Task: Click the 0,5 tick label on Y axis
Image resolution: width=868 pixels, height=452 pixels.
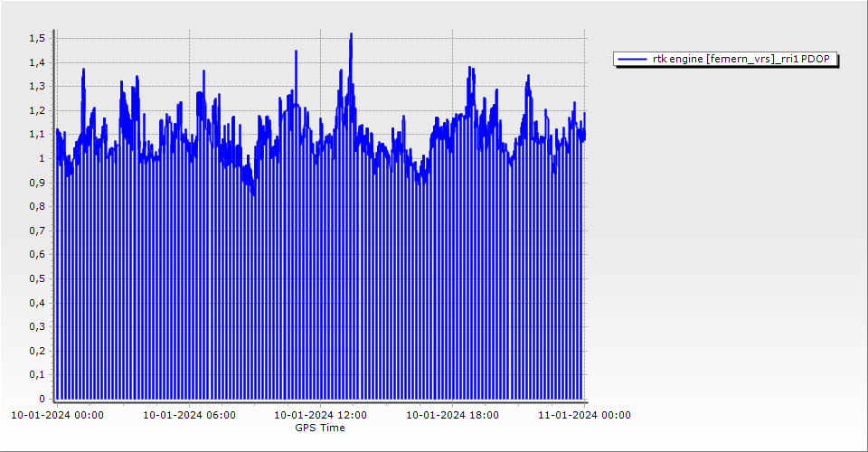Action: pyautogui.click(x=36, y=278)
